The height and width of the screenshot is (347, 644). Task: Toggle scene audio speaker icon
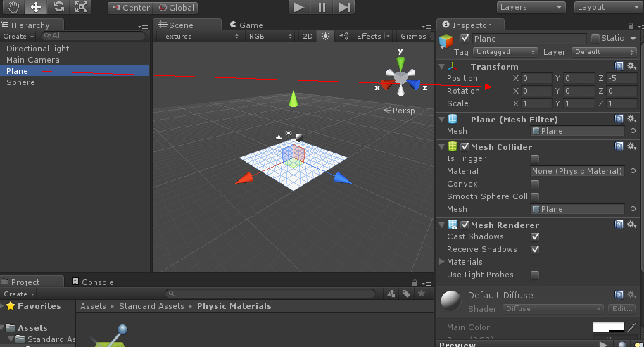coord(343,37)
